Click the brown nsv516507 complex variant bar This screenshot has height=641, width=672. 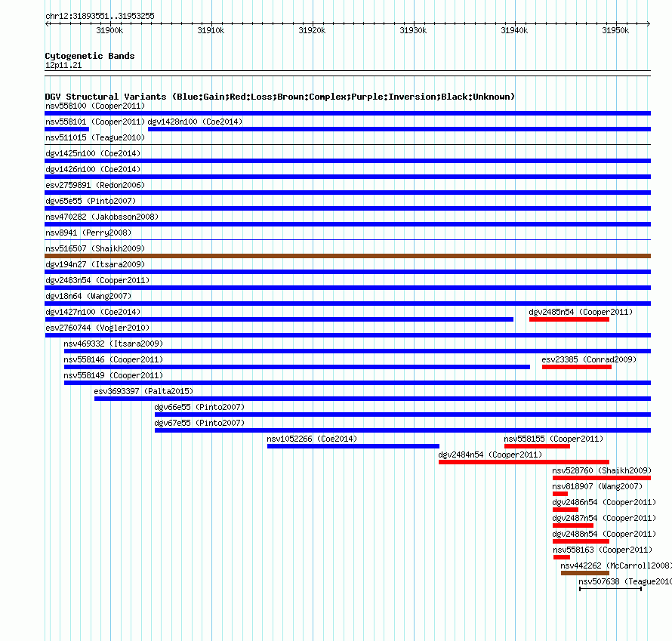pyautogui.click(x=347, y=256)
